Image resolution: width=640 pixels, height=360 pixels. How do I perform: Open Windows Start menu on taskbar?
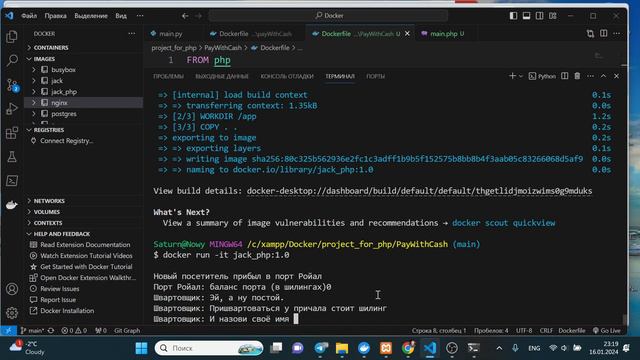coord(141,348)
